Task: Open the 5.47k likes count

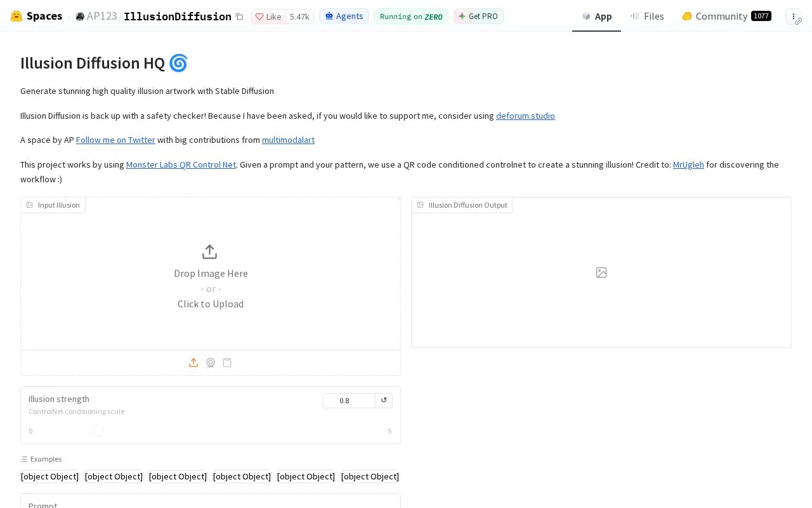Action: point(299,17)
